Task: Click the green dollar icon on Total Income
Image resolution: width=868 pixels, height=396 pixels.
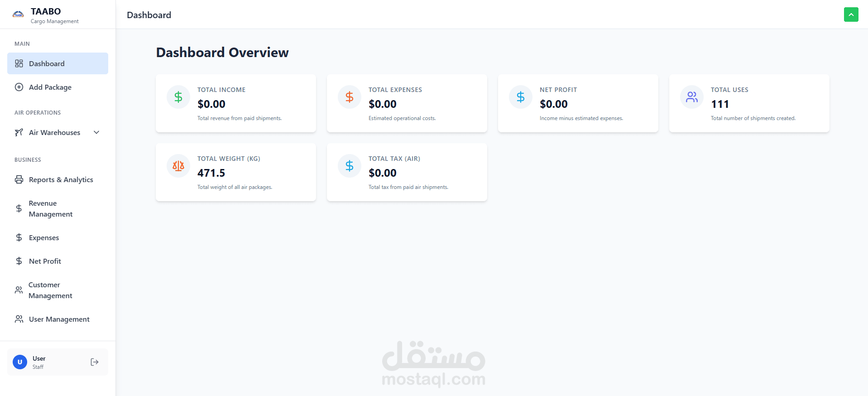Action: point(178,97)
